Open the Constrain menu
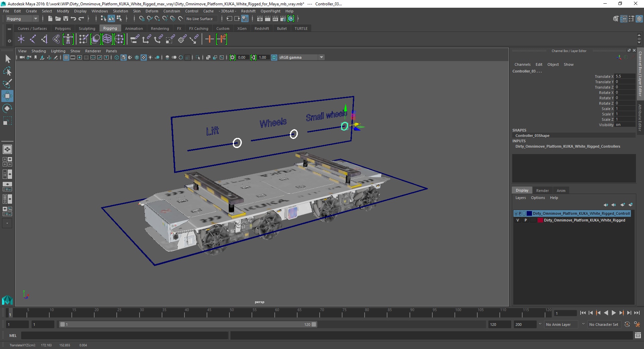The width and height of the screenshot is (644, 349). [x=172, y=11]
